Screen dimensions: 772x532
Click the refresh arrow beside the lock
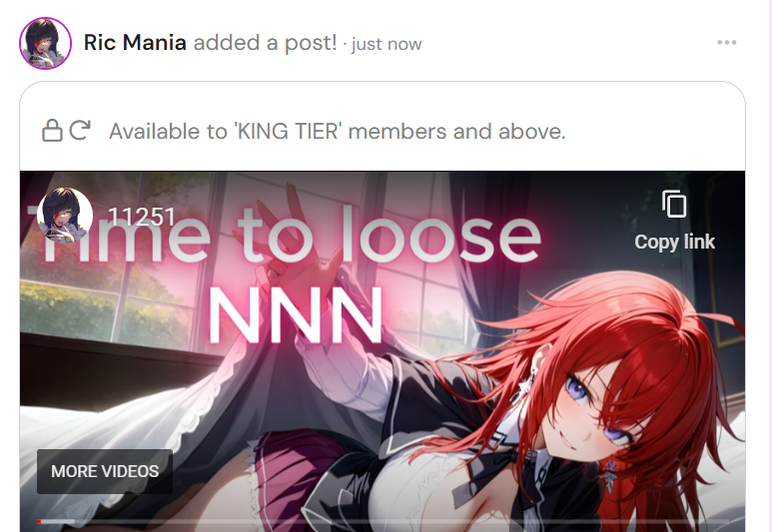79,131
